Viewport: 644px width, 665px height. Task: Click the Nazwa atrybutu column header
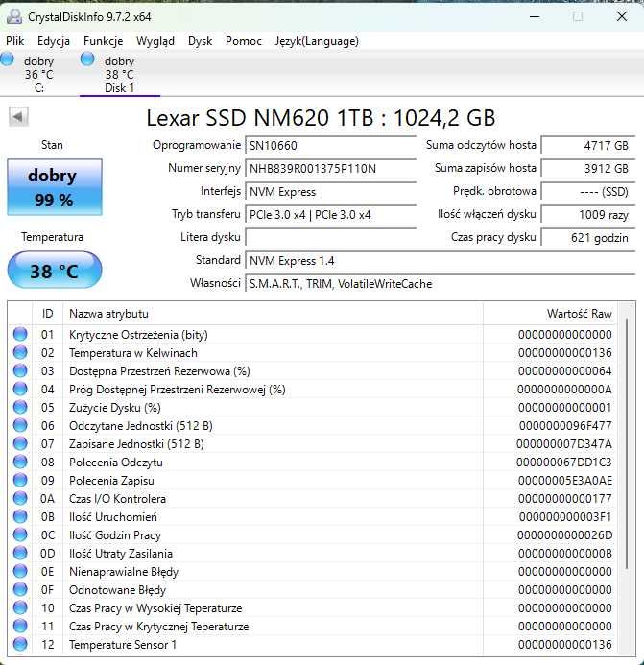coord(273,314)
